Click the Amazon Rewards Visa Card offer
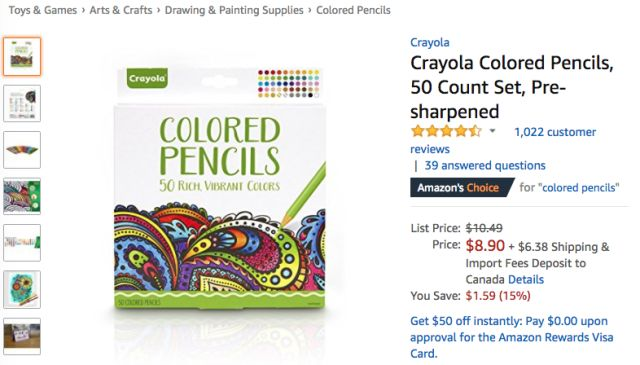640x365 pixels. coord(512,337)
